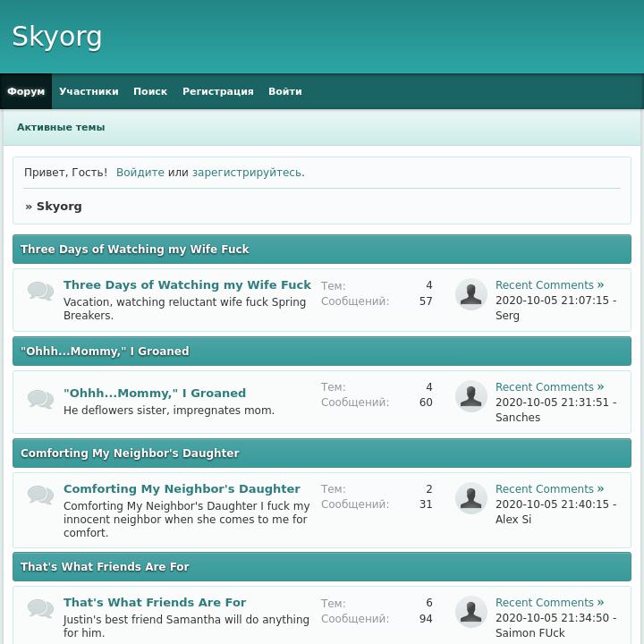The image size is (644, 644).
Task: Open the Форум navigation tab
Action: click(26, 91)
